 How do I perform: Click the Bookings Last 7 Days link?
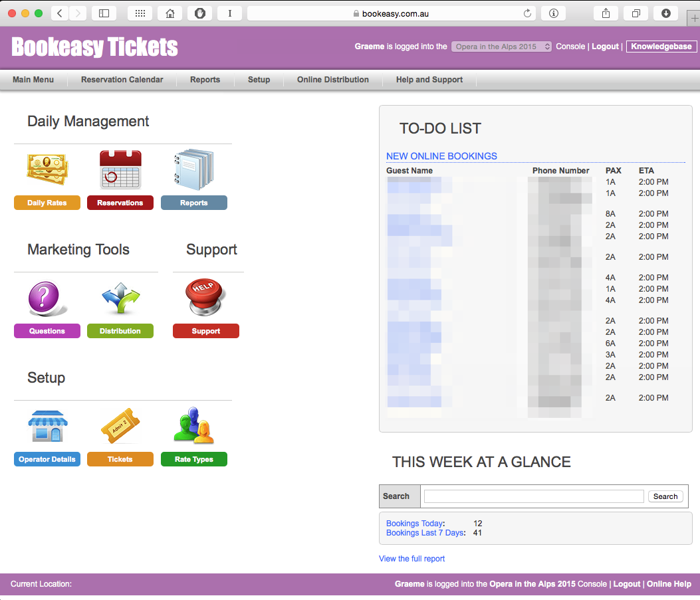click(425, 533)
